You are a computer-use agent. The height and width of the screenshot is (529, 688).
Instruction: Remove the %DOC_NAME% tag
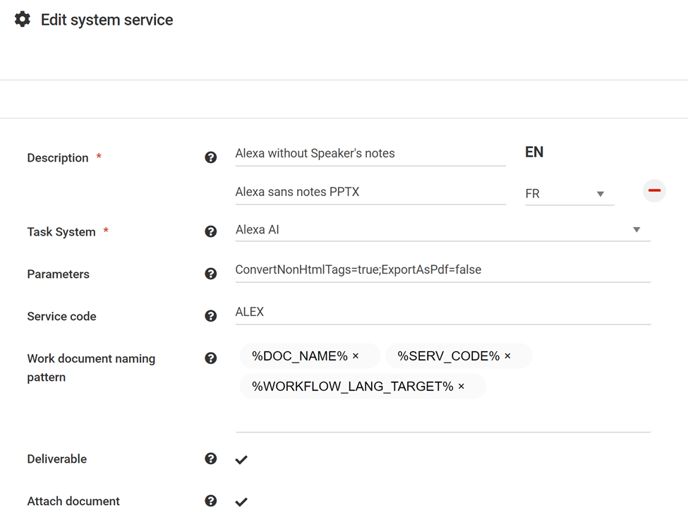[x=355, y=356]
